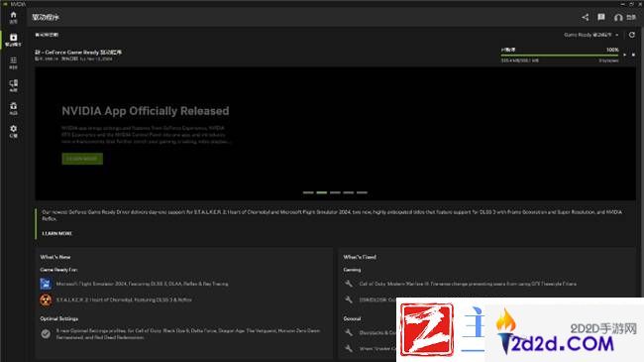Click the What's New heading
Image resolution: width=644 pixels, height=362 pixels.
click(x=55, y=257)
